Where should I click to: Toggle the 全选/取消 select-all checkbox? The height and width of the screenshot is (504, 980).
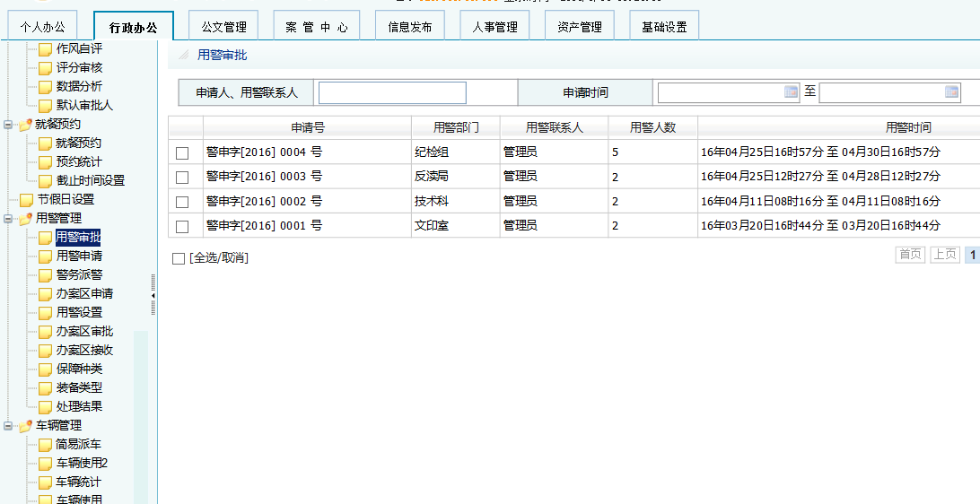point(179,258)
